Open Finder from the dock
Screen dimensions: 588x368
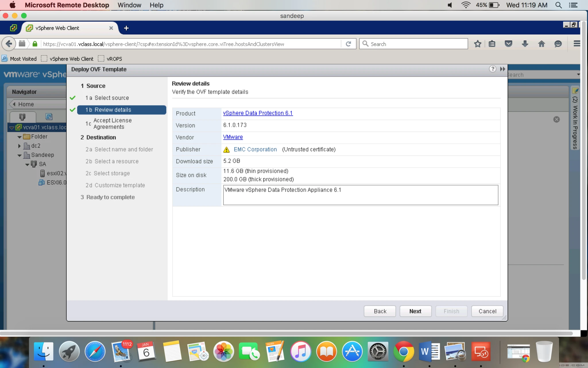44,352
